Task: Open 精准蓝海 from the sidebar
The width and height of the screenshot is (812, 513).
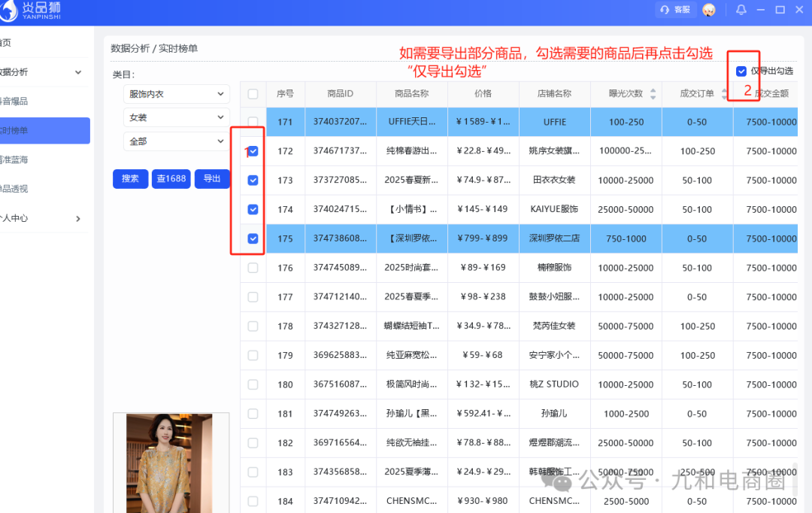Action: [30, 159]
